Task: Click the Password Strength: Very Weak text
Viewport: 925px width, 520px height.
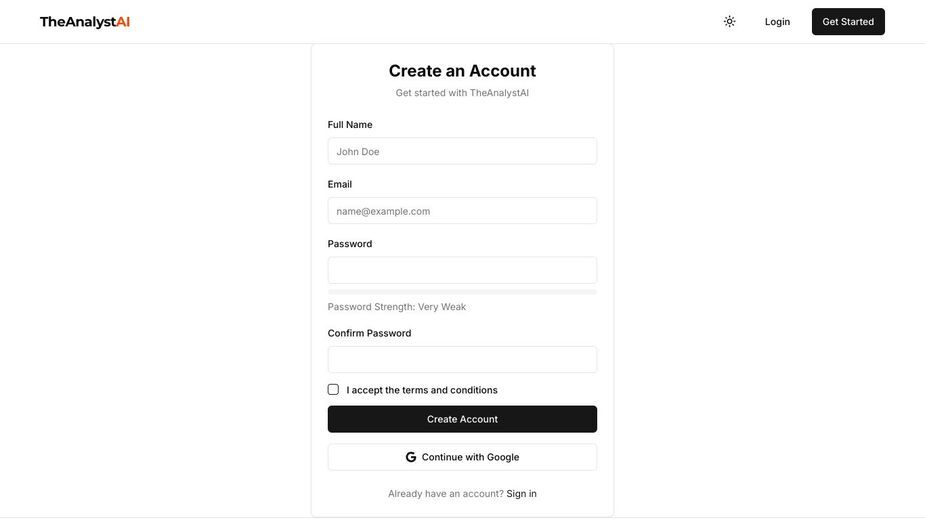Action: click(x=396, y=307)
